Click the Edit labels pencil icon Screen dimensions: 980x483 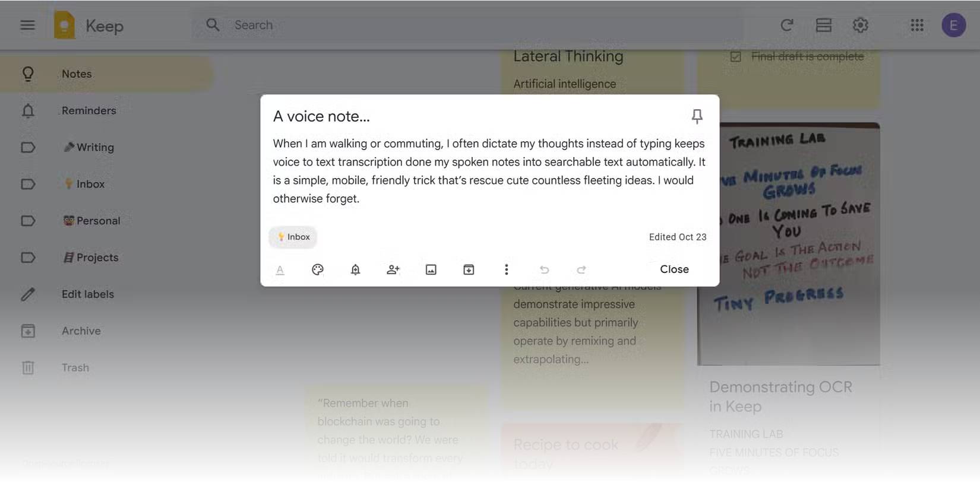point(28,294)
